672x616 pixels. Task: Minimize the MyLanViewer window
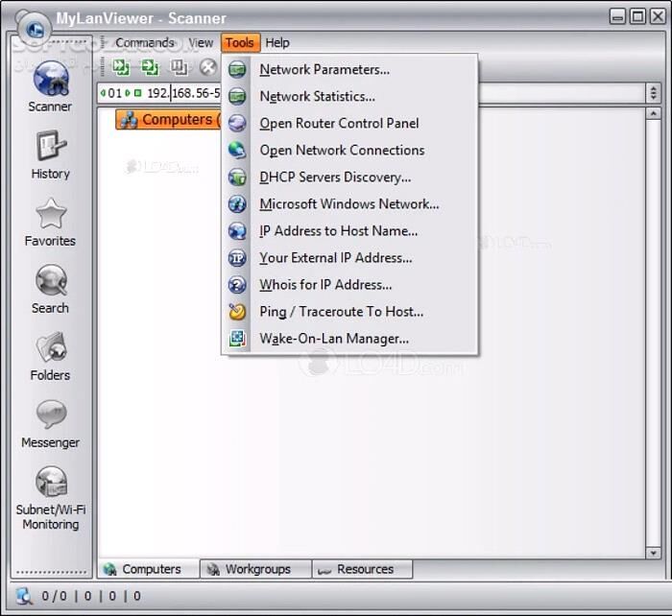pos(617,16)
